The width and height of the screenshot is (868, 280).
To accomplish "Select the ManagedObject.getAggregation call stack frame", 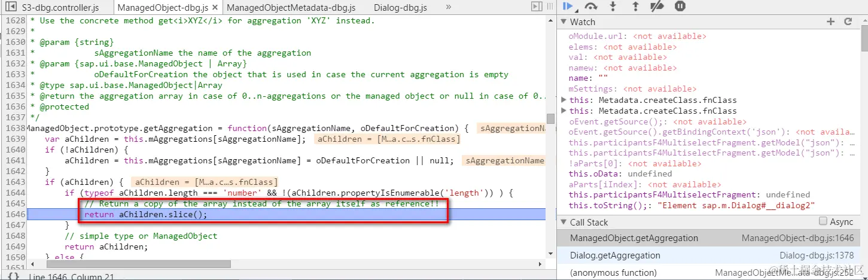I will [708, 238].
